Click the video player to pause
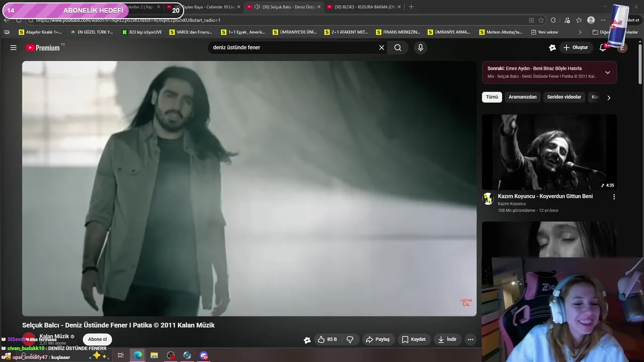This screenshot has height=362, width=644. pos(249,189)
